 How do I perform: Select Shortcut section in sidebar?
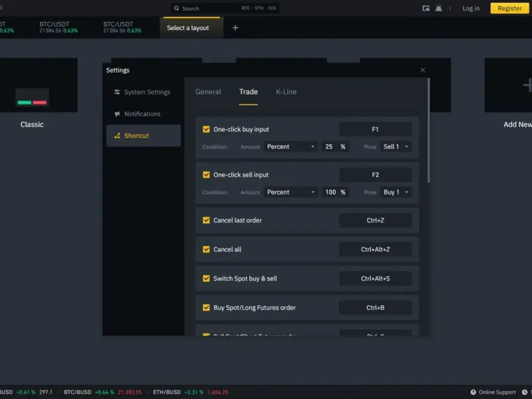(144, 136)
